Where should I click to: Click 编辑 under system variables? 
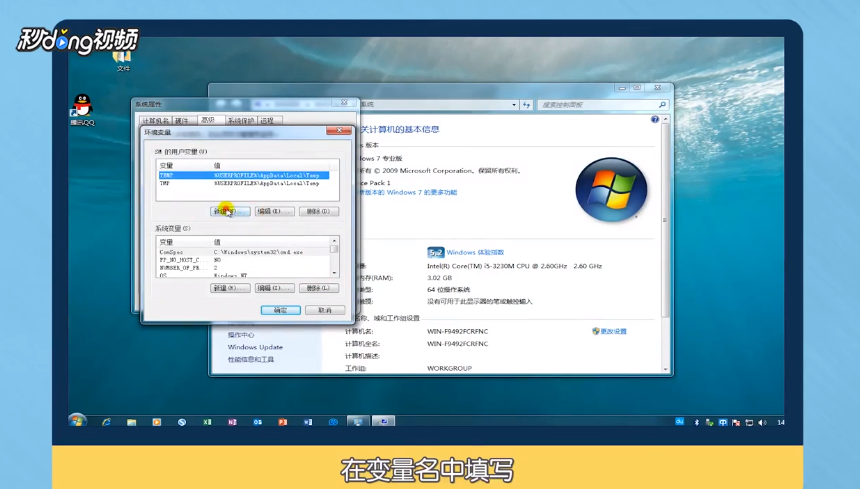(275, 288)
